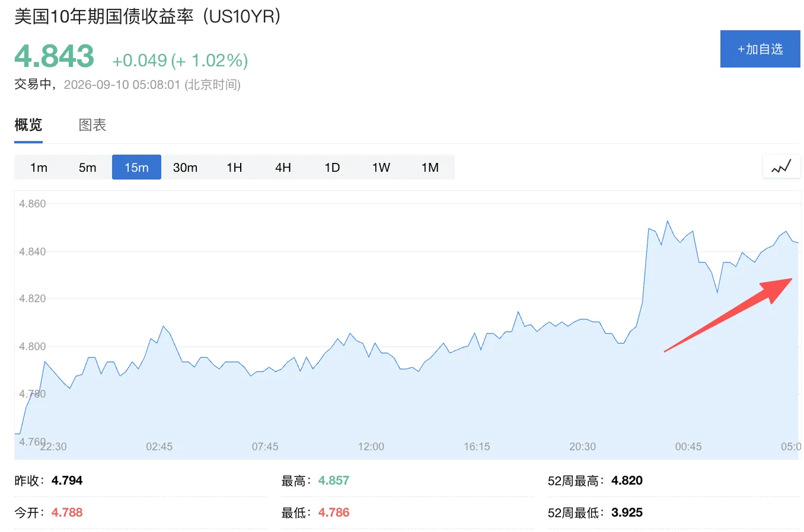The image size is (804, 532).
Task: Switch to the 图表 tab
Action: 92,125
